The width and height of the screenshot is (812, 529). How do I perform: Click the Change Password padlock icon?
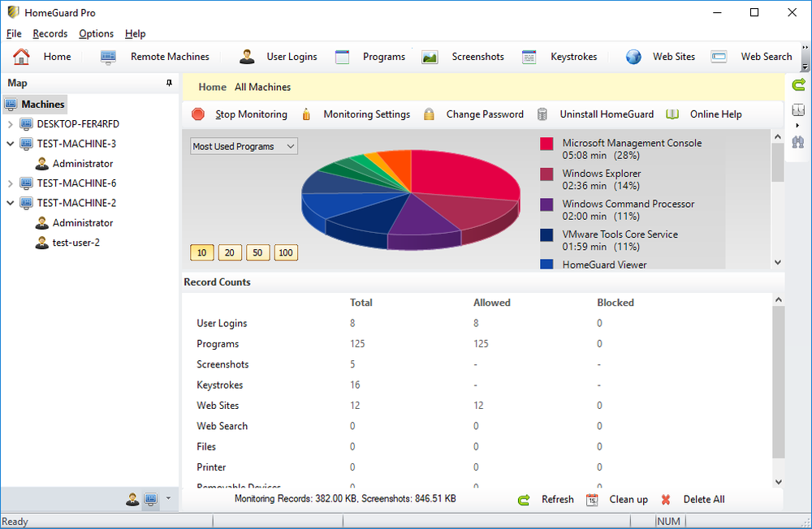pos(429,114)
